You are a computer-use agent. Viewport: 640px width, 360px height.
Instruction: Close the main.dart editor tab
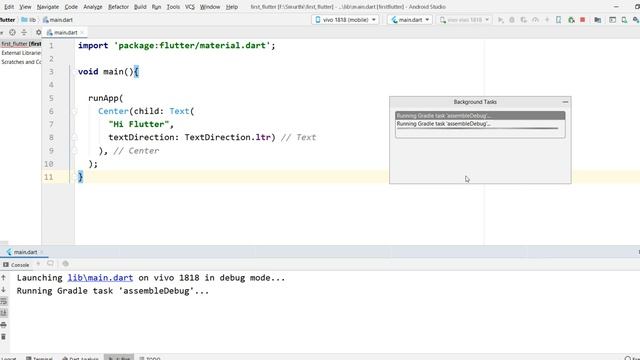[x=82, y=32]
